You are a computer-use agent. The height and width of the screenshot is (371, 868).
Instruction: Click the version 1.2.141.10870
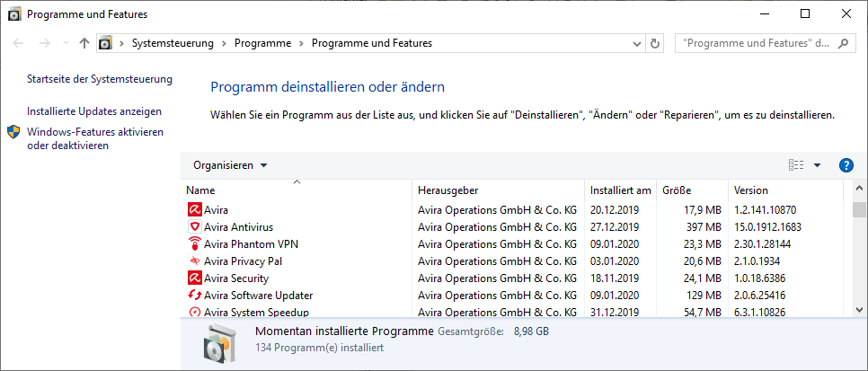[x=765, y=210]
